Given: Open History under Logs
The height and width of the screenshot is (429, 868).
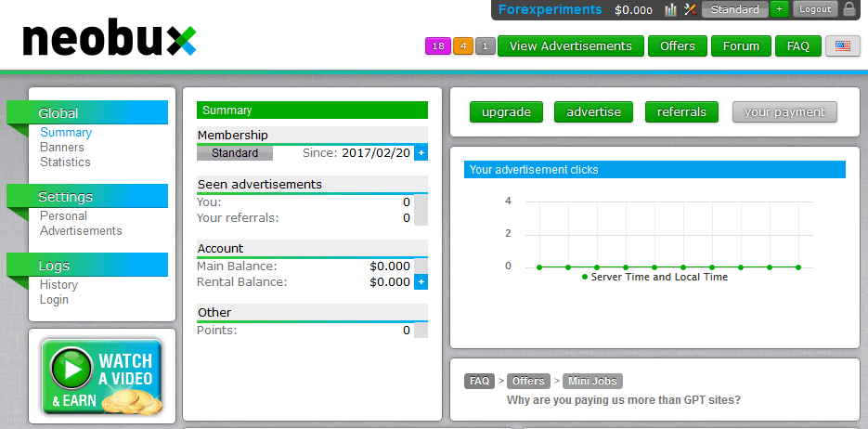Looking at the screenshot, I should pyautogui.click(x=58, y=284).
